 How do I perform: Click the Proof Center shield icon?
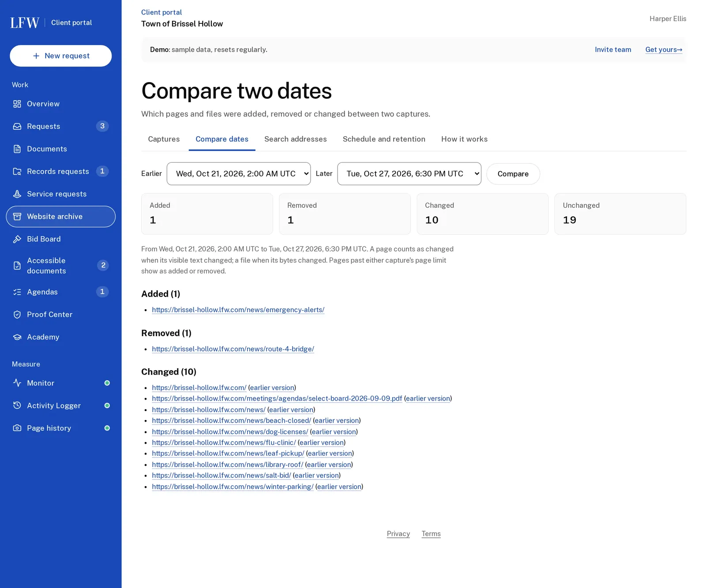coord(17,315)
